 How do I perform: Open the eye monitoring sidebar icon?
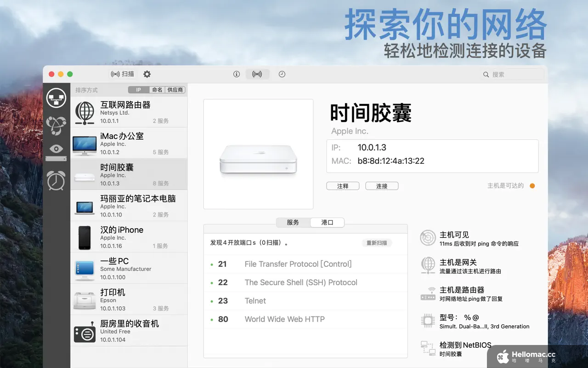56,152
